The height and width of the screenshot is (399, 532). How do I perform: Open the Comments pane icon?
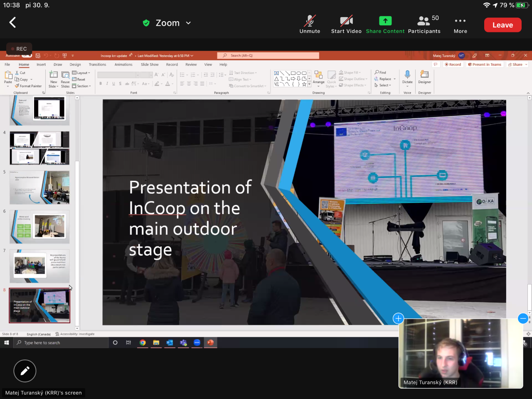coord(436,64)
